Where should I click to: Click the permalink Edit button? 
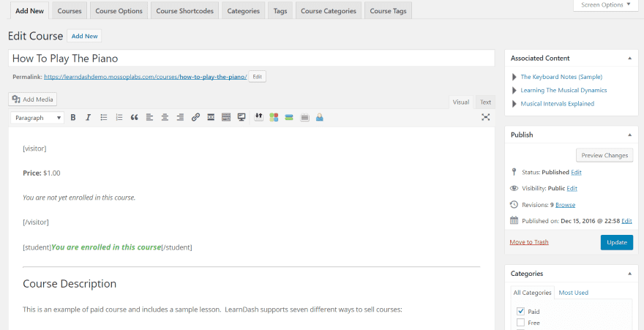click(257, 77)
